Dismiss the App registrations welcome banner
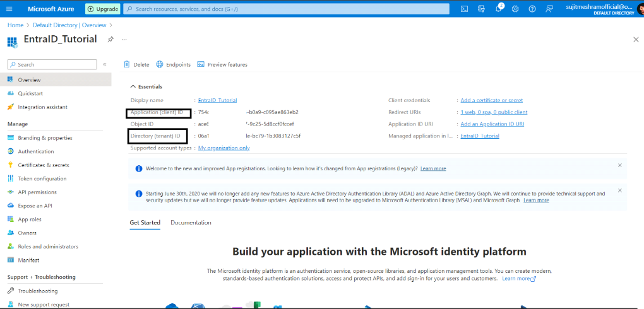This screenshot has width=644, height=309. pyautogui.click(x=619, y=165)
